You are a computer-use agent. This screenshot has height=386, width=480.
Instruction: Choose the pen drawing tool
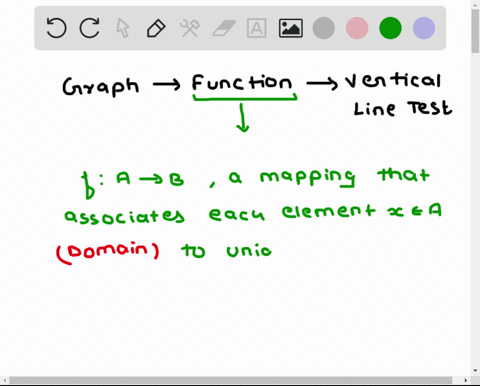point(156,28)
